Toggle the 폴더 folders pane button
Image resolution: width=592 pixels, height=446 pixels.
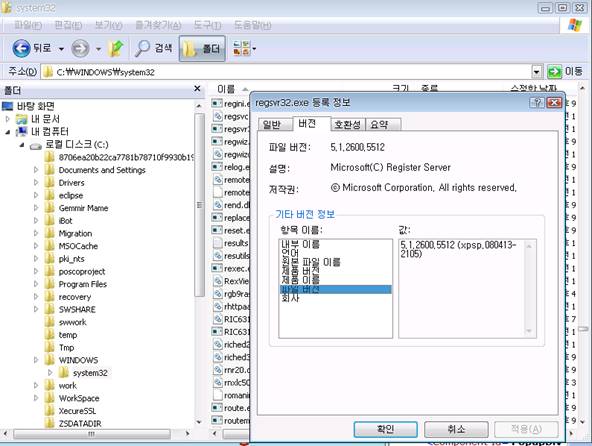(202, 48)
